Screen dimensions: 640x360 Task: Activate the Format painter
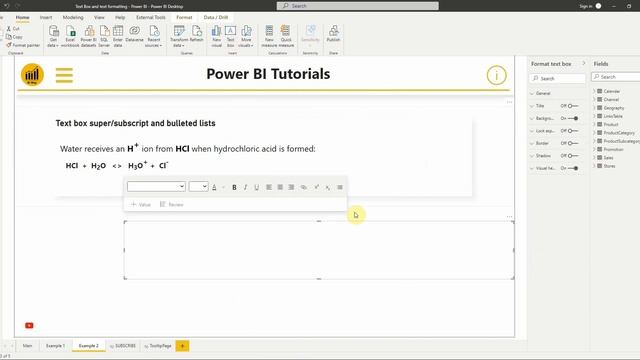23,45
